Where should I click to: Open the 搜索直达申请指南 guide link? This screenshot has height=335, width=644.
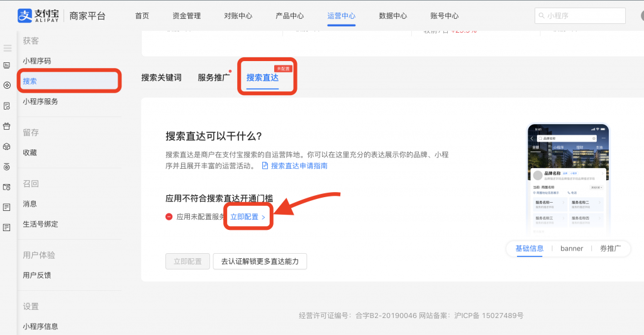click(x=299, y=166)
